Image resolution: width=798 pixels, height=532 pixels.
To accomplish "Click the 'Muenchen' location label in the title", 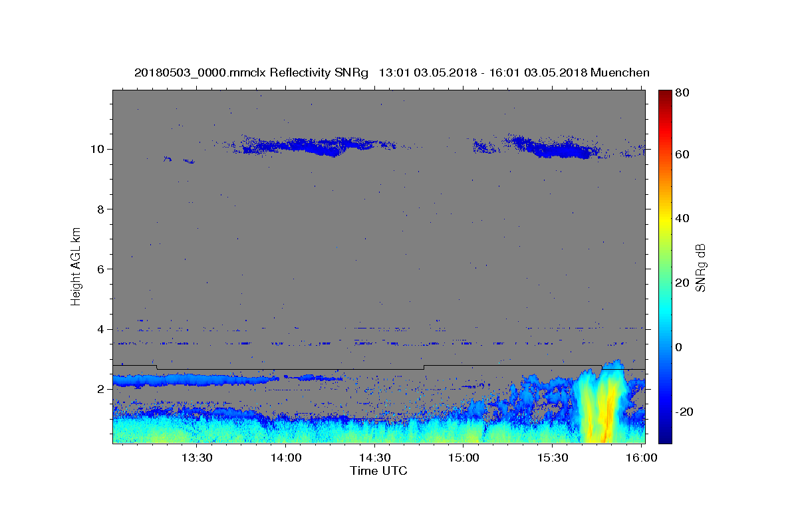I will click(x=620, y=72).
